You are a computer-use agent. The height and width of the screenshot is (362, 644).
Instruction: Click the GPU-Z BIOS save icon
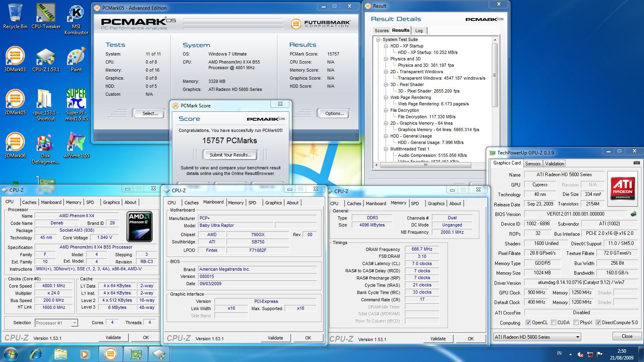click(634, 214)
